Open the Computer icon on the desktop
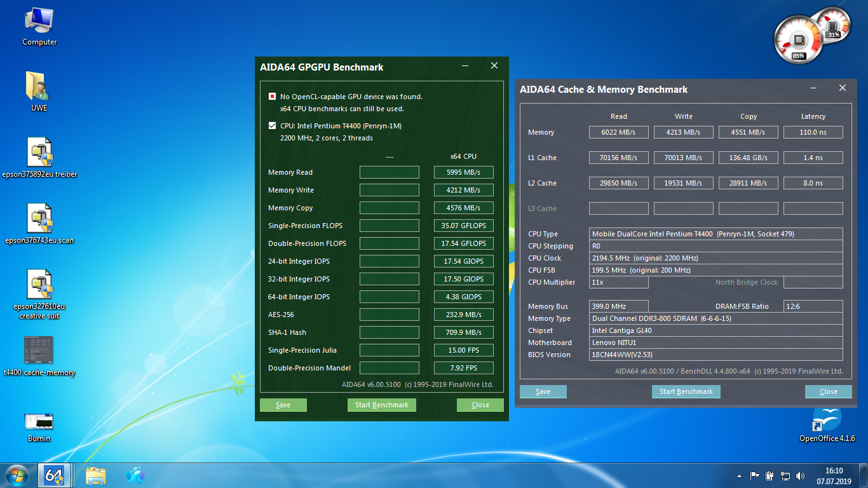The width and height of the screenshot is (868, 488). [x=39, y=25]
